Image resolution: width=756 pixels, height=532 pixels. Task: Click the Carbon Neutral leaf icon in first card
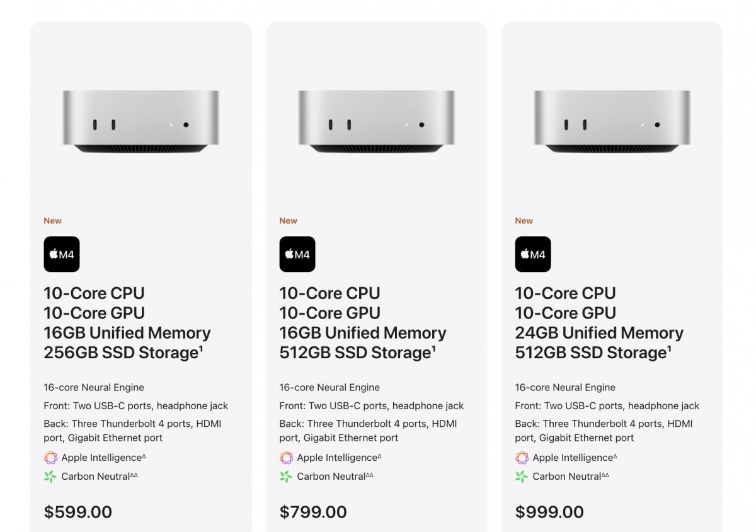(x=50, y=477)
